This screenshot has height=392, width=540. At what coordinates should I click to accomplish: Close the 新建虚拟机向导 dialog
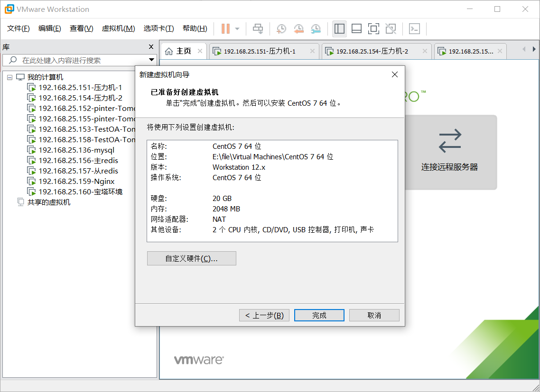coord(395,75)
